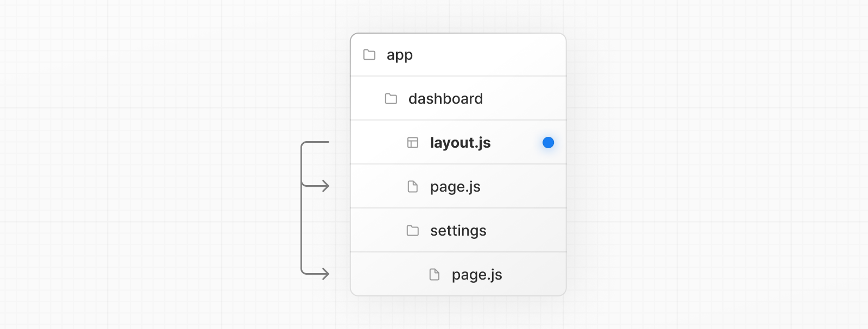The height and width of the screenshot is (329, 868).
Task: Collapse the dashboard folder label
Action: (445, 99)
